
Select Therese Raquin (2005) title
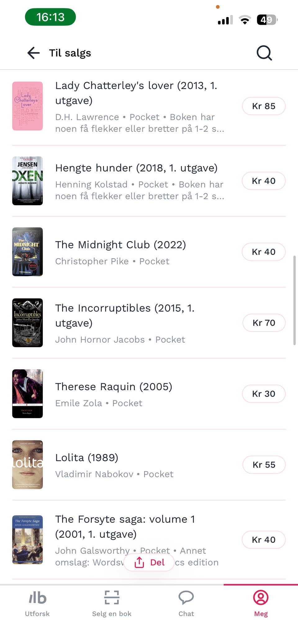coord(114,387)
